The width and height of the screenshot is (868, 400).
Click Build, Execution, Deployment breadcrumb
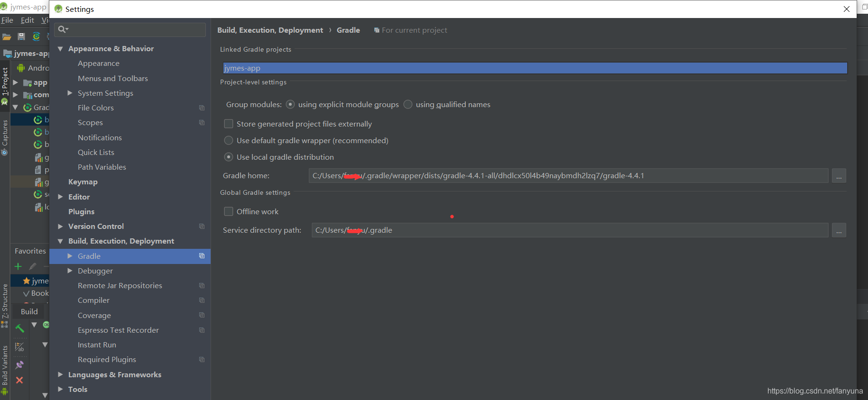coord(270,30)
